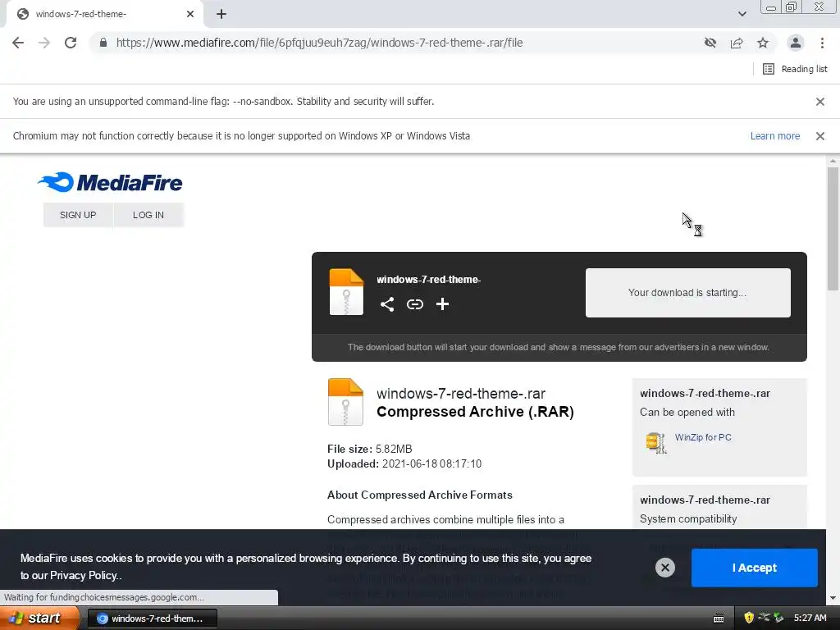The height and width of the screenshot is (630, 840).
Task: Open the three-dot Chromium menu
Action: 822,43
